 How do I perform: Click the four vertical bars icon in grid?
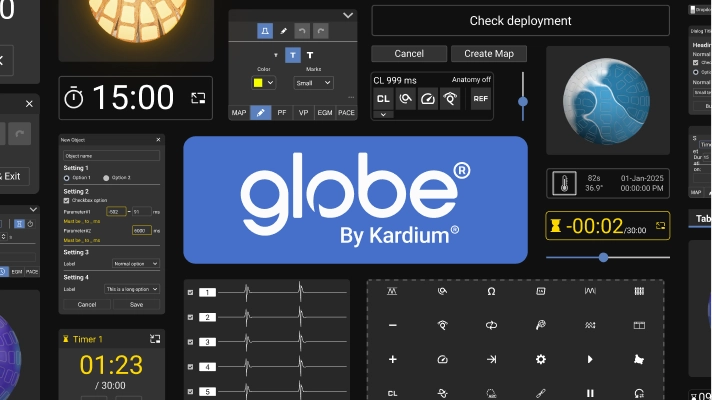(x=639, y=291)
